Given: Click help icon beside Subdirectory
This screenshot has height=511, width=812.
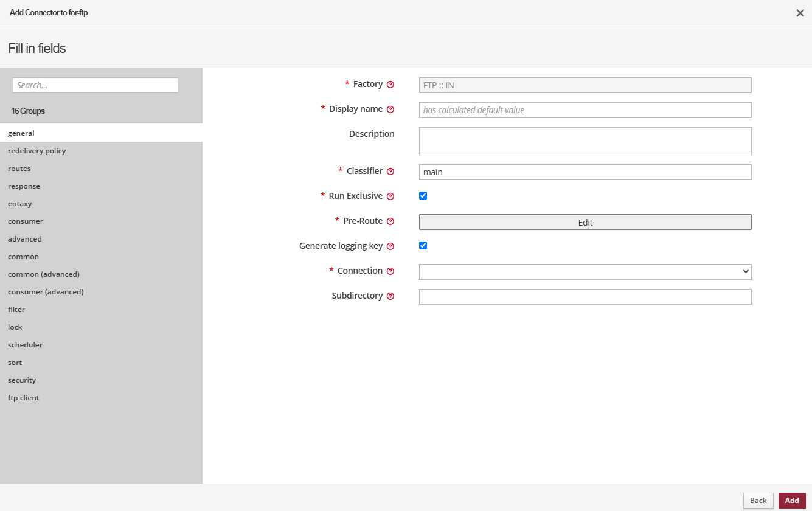Looking at the screenshot, I should (x=390, y=296).
